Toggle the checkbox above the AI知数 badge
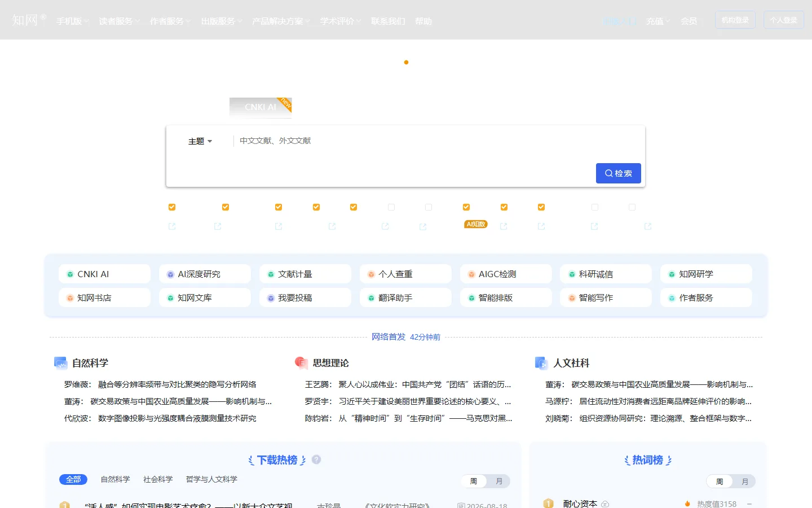Viewport: 812px width, 508px height. click(466, 207)
